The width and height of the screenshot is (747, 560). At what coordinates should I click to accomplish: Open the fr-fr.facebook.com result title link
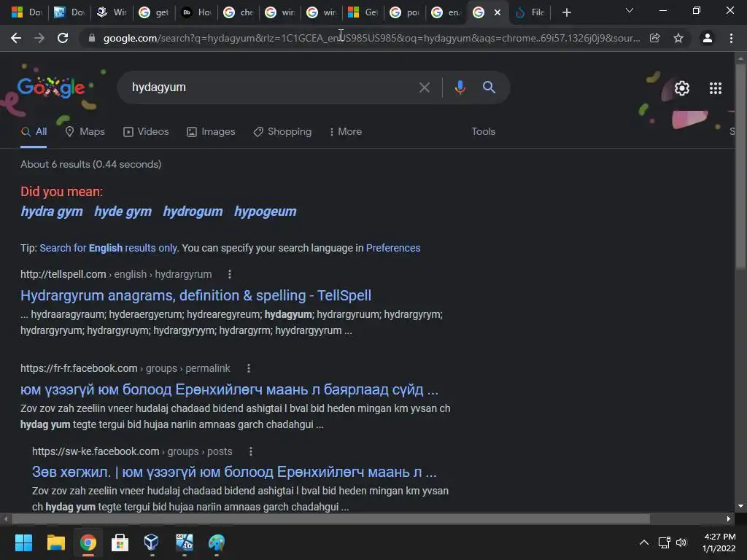click(229, 389)
